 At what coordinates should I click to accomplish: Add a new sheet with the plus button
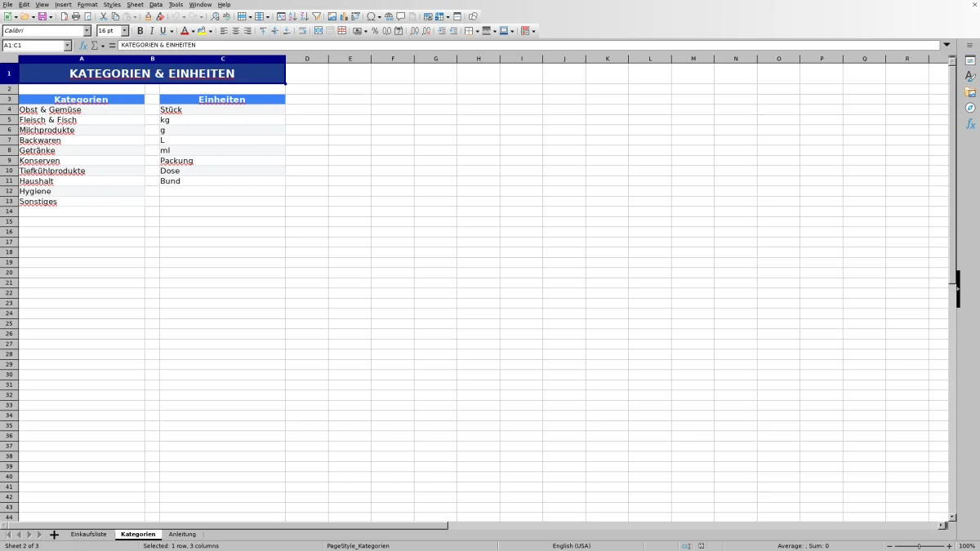pos(54,534)
